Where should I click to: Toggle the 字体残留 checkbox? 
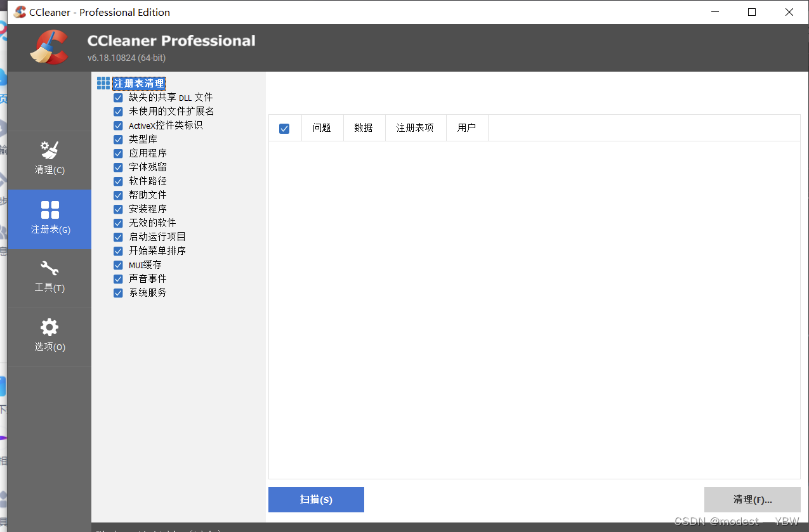(x=118, y=167)
